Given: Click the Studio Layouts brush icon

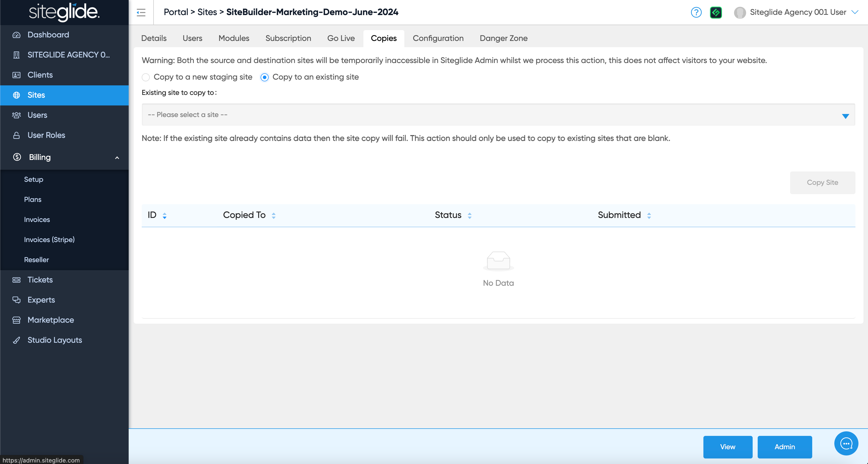Looking at the screenshot, I should (x=17, y=340).
